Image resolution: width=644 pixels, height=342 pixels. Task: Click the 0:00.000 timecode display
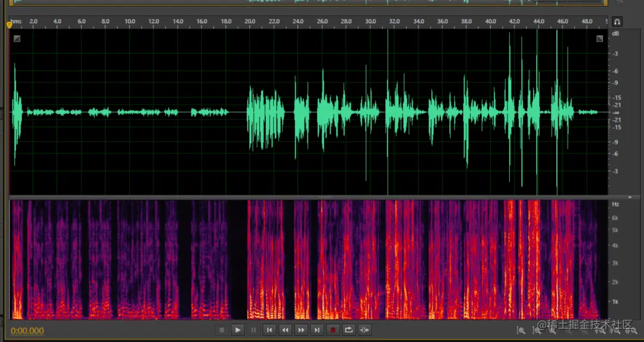pos(27,331)
